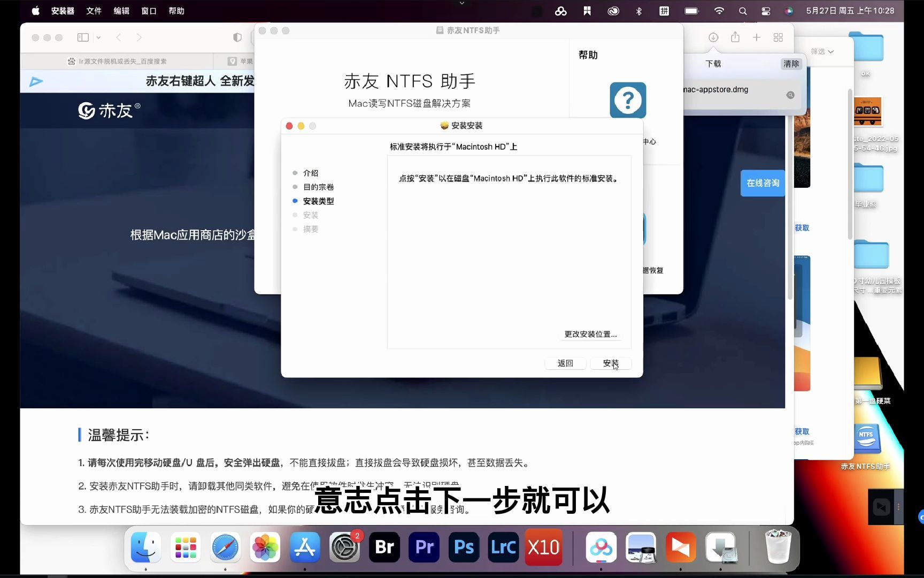This screenshot has width=924, height=578.
Task: Open Lightroom Classic from the Dock
Action: pos(503,547)
